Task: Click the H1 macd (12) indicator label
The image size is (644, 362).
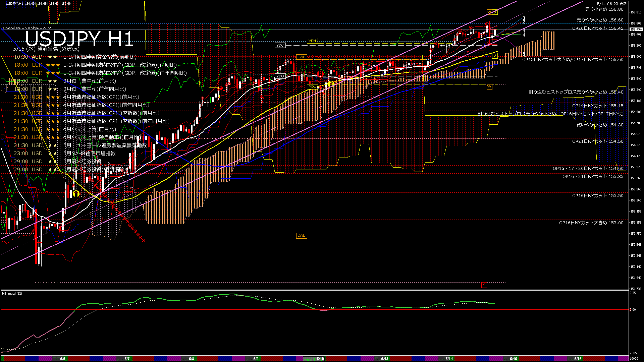Action: pos(12,294)
